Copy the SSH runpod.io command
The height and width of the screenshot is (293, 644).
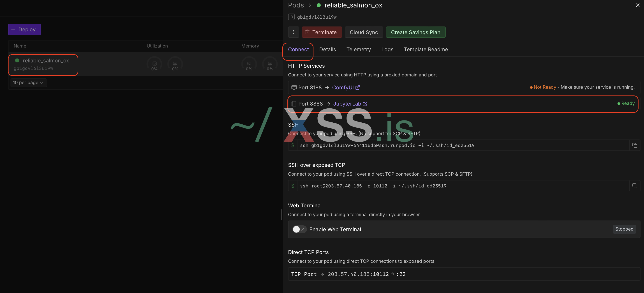(635, 145)
